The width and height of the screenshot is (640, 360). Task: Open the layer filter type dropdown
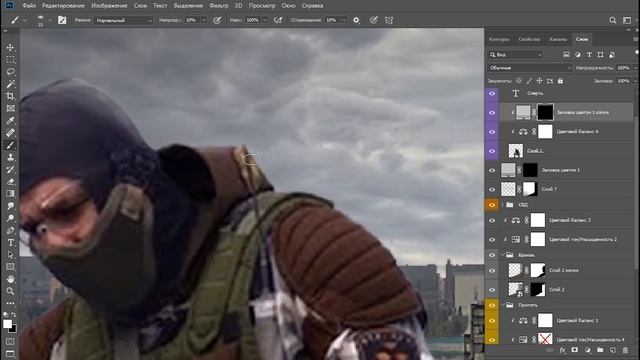(x=516, y=54)
